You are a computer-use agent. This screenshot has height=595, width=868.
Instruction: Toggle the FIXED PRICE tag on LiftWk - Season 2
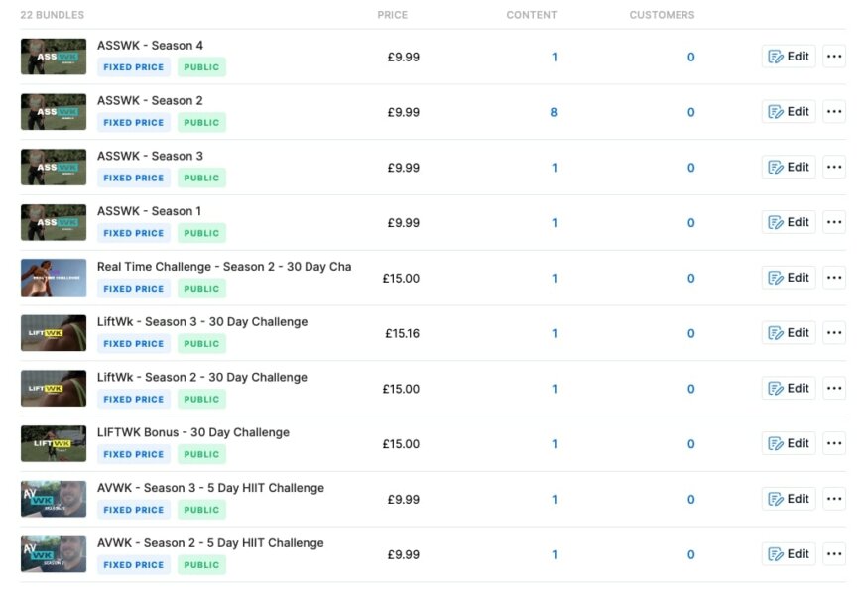pos(133,399)
